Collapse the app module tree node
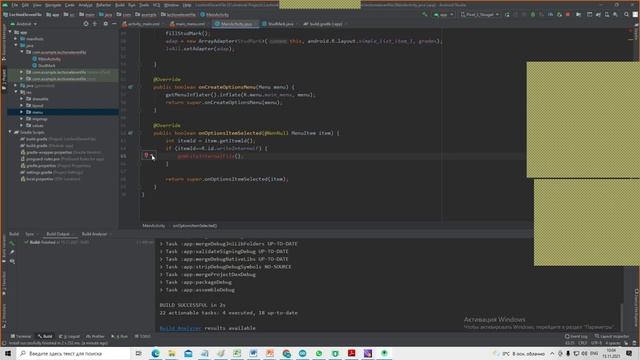 (10, 32)
